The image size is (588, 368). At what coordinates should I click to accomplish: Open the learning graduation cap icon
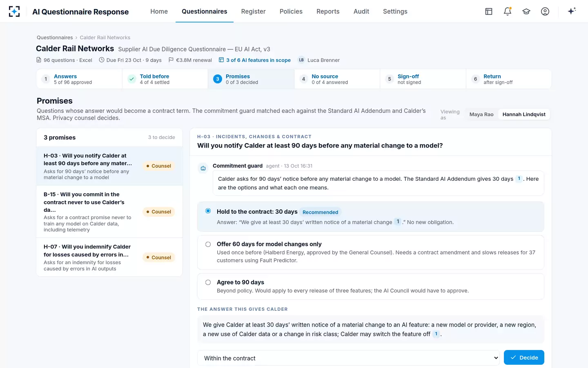click(526, 11)
